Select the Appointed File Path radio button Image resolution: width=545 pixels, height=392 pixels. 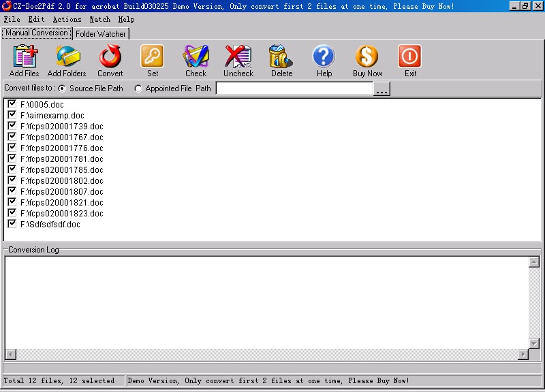point(138,88)
